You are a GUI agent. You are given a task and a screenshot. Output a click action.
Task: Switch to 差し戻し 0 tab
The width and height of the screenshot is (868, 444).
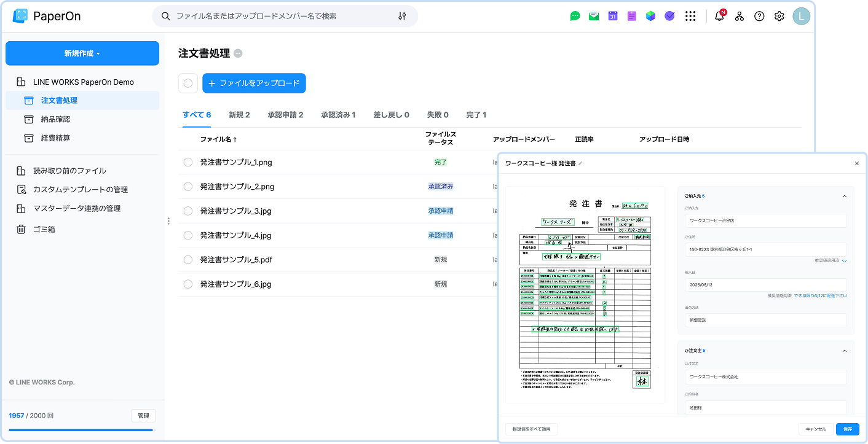pos(391,115)
